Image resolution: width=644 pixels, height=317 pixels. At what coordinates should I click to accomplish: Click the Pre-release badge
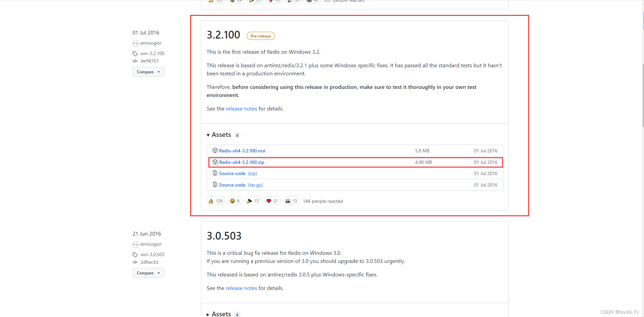click(x=261, y=36)
